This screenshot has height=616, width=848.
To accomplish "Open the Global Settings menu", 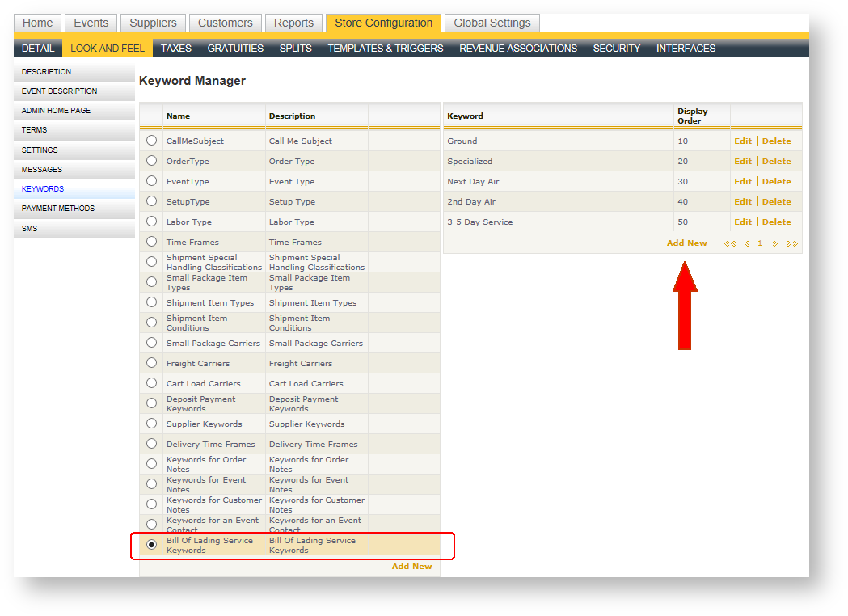I will point(492,23).
